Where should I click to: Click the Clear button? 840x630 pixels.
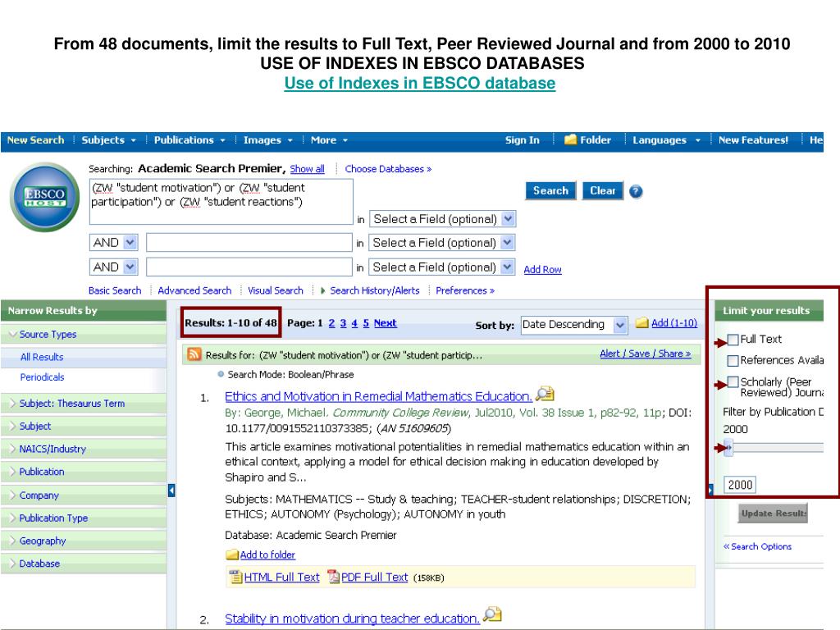[603, 190]
